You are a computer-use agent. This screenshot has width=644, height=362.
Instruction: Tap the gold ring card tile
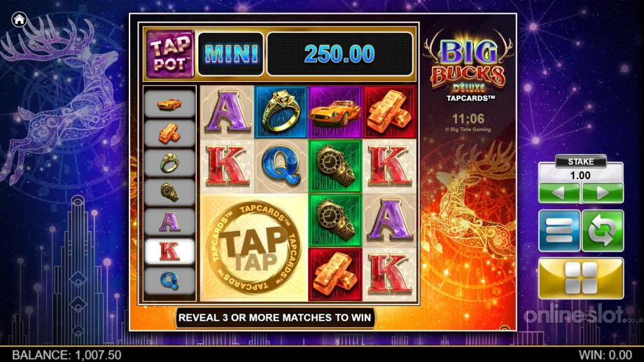(281, 112)
